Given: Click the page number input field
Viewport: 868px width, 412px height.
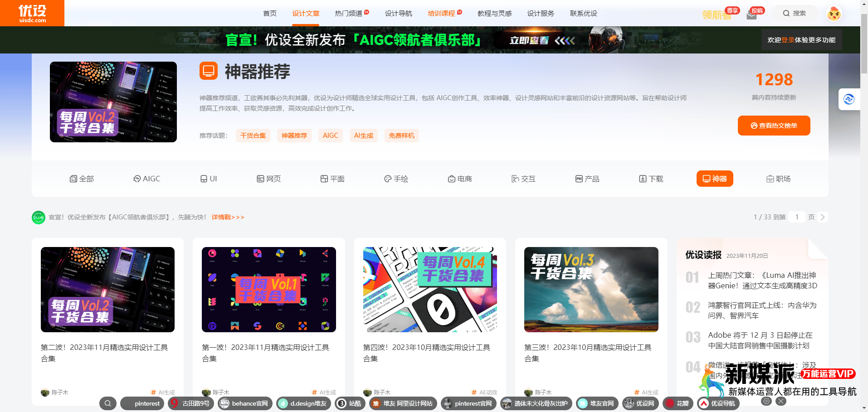Looking at the screenshot, I should pos(797,217).
